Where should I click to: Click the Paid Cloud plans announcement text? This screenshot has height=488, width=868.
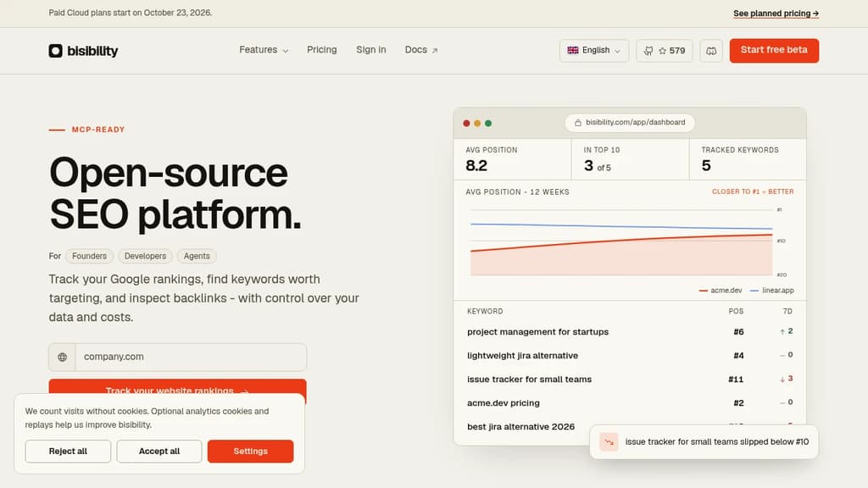coord(130,13)
